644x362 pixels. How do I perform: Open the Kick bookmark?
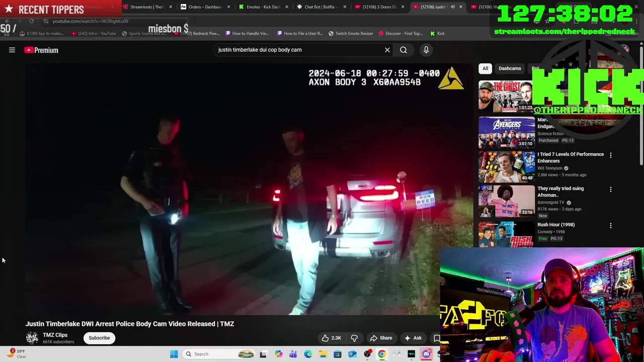(437, 33)
